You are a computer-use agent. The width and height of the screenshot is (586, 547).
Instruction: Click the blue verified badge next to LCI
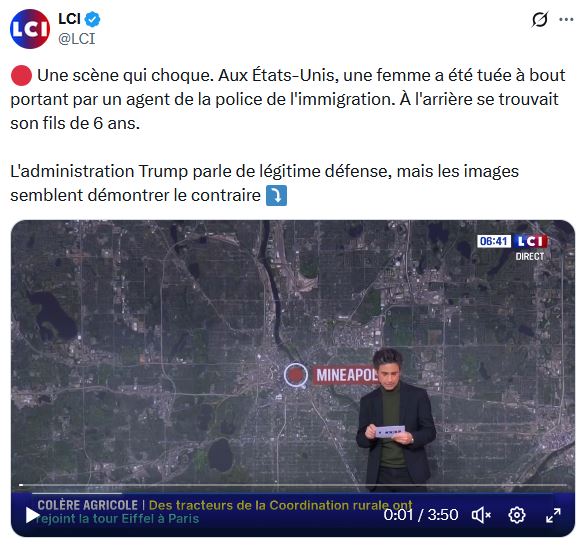click(92, 19)
